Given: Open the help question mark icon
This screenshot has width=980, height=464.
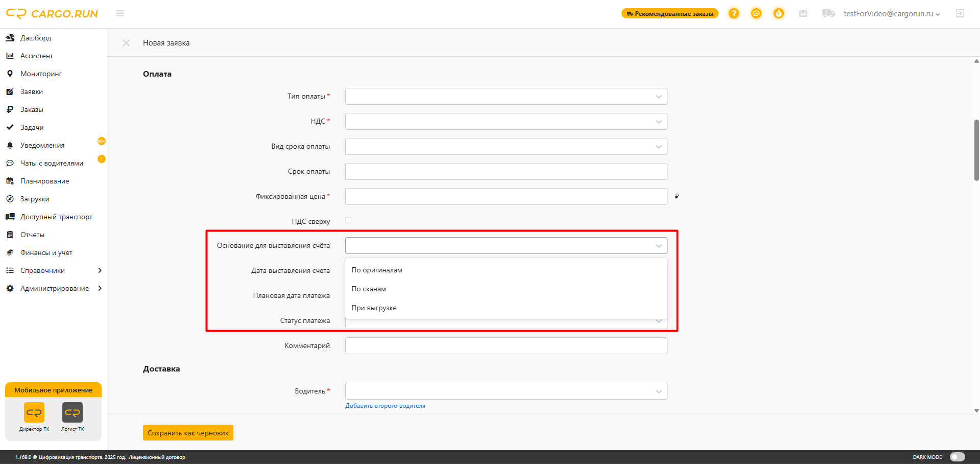Looking at the screenshot, I should click(x=734, y=13).
